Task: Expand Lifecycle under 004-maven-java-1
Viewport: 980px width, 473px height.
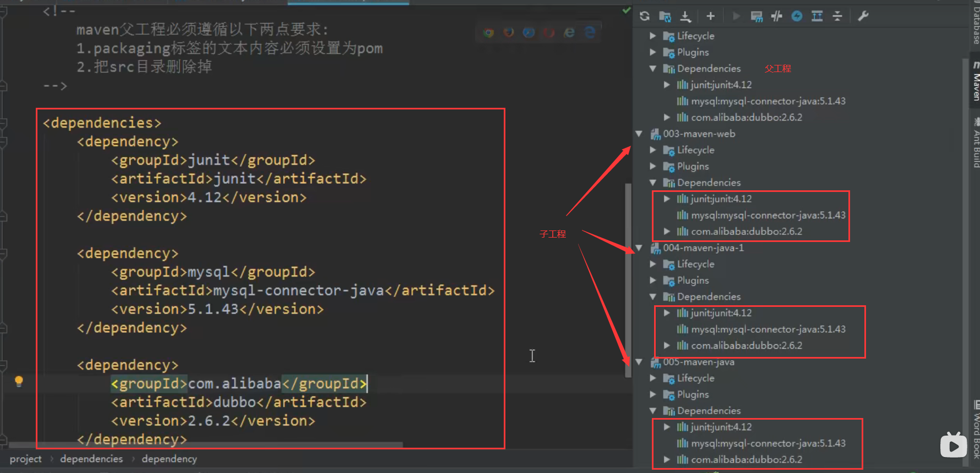Action: click(x=653, y=264)
